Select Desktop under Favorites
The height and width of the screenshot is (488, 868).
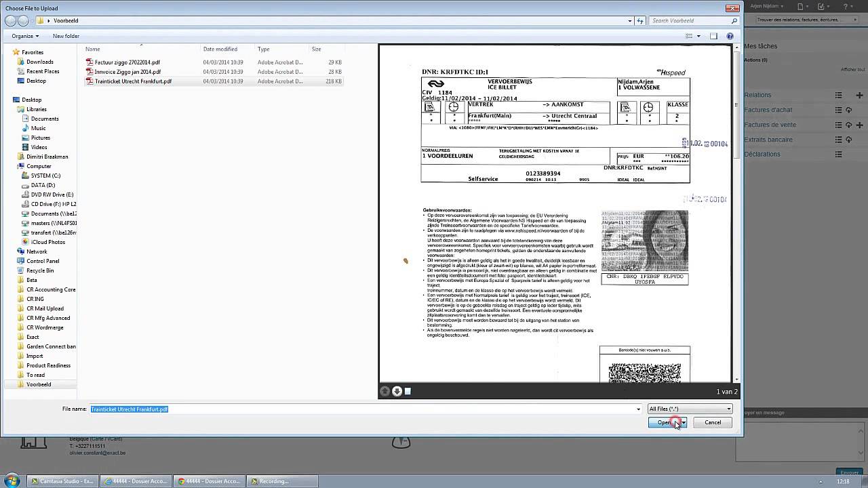click(36, 81)
